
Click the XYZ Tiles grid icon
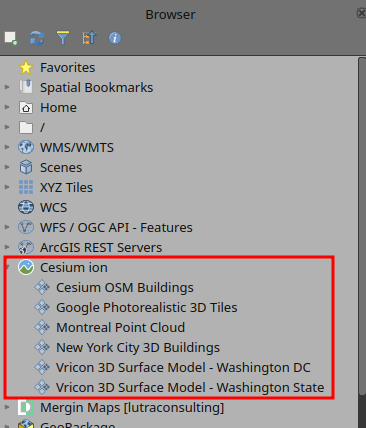[26, 187]
